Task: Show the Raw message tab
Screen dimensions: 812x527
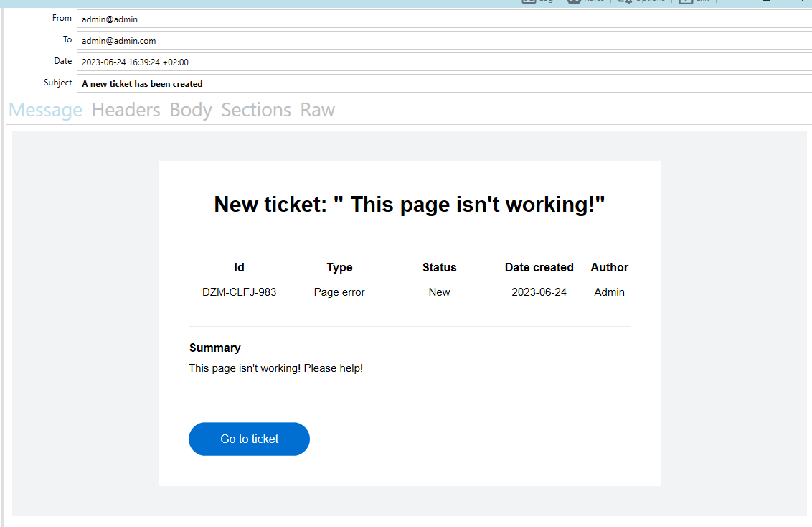Action: coord(317,110)
